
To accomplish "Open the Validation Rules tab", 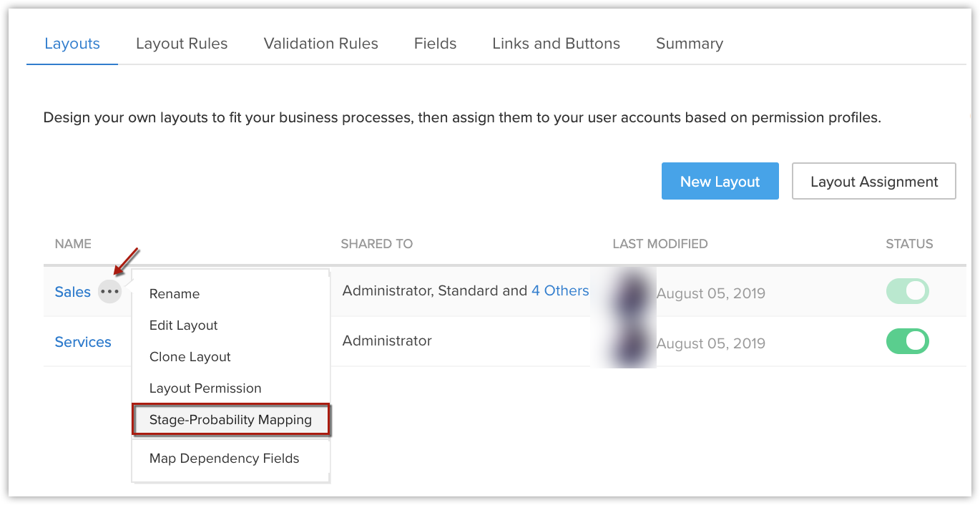I will [320, 44].
